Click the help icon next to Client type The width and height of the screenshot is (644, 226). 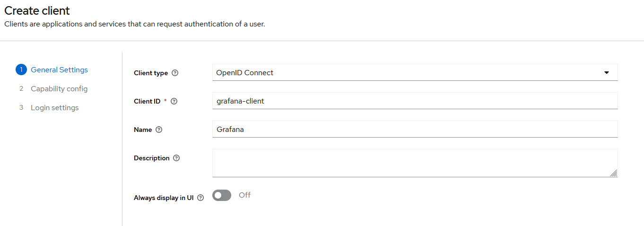click(x=175, y=73)
